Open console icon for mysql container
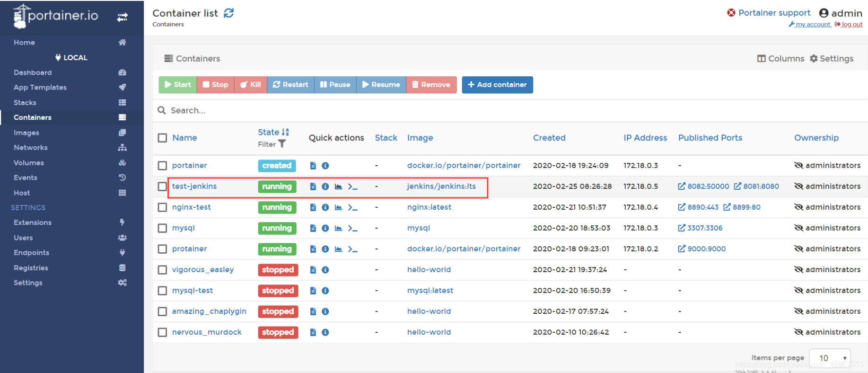This screenshot has width=868, height=373. 352,228
